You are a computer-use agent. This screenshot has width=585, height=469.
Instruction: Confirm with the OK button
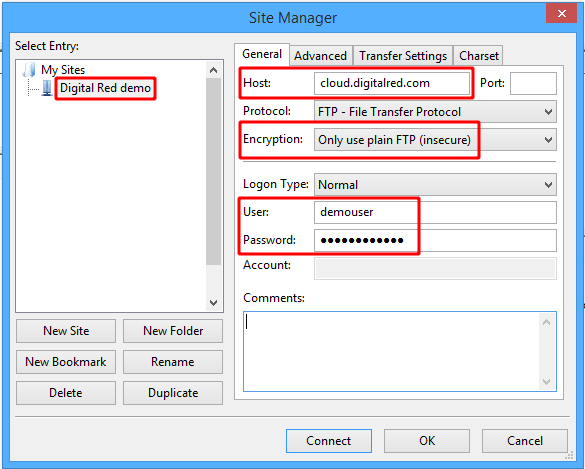427,441
